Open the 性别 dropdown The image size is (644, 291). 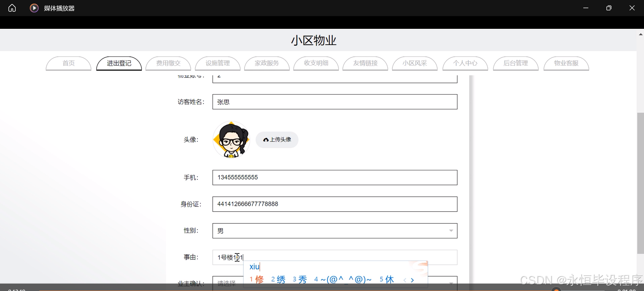[335, 231]
